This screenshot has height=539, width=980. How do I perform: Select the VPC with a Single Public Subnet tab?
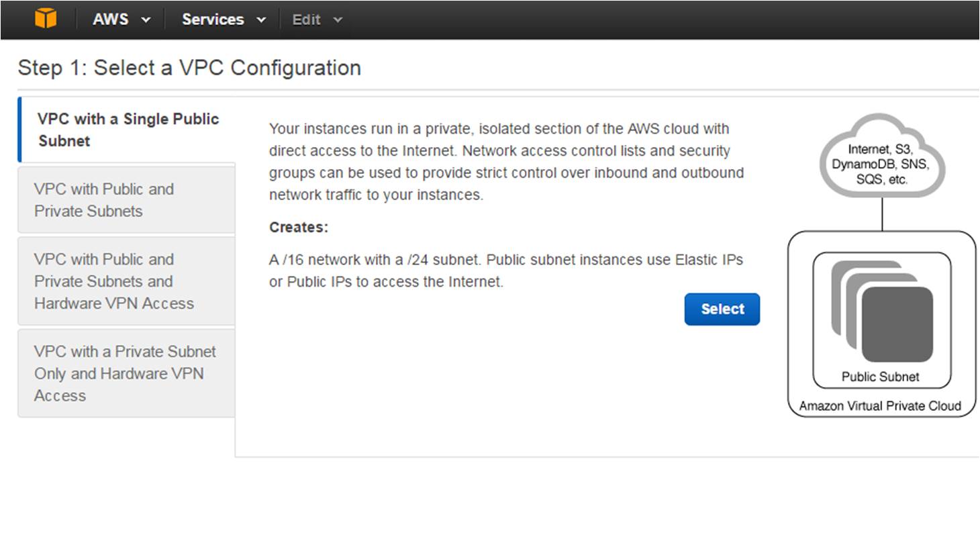click(x=128, y=130)
